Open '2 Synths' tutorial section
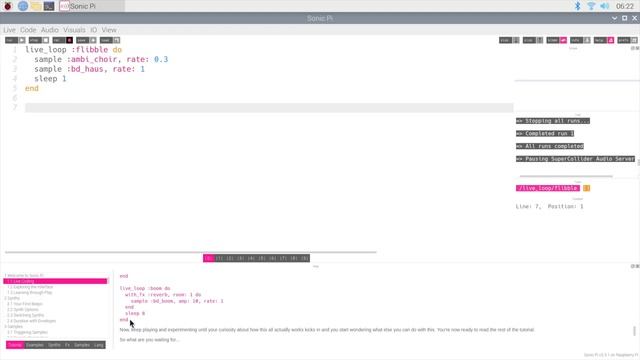This screenshot has width=640, height=360. tap(12, 298)
